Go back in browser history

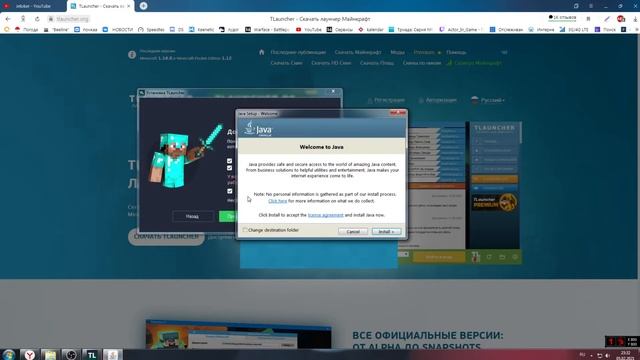pyautogui.click(x=8, y=19)
